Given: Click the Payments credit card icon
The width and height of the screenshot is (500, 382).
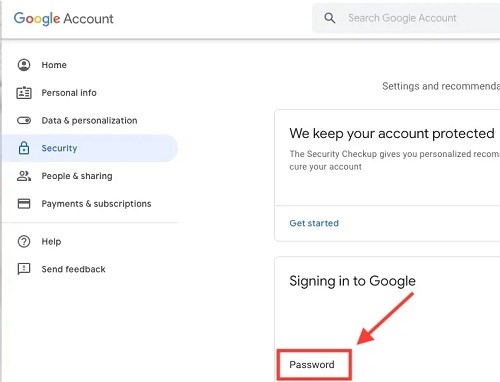Looking at the screenshot, I should [24, 203].
